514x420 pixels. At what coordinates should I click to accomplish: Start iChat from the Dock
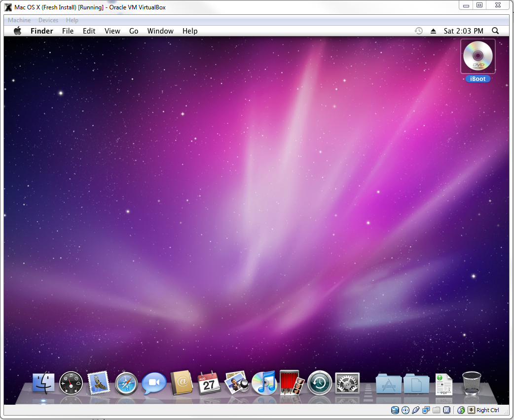click(154, 383)
